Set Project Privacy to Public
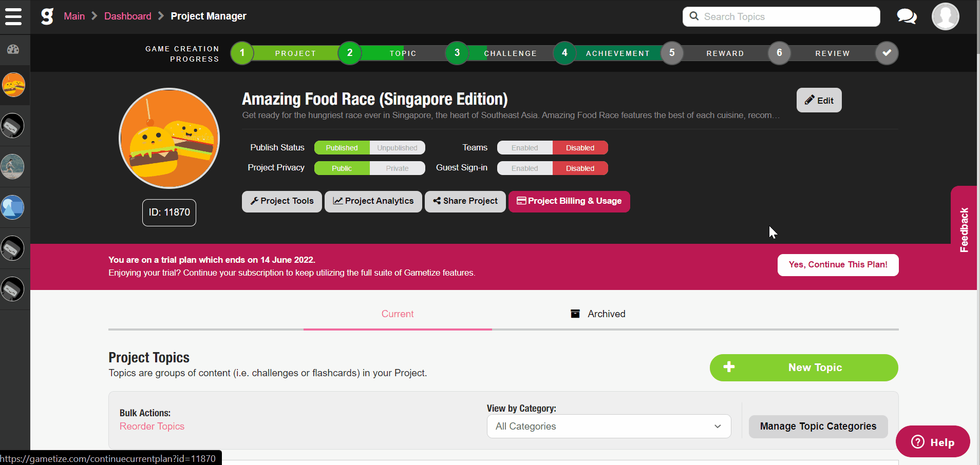 [342, 168]
